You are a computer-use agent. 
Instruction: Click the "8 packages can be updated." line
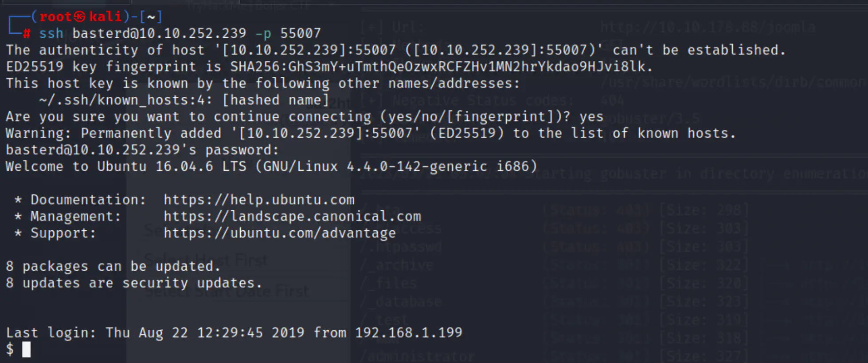coord(113,266)
